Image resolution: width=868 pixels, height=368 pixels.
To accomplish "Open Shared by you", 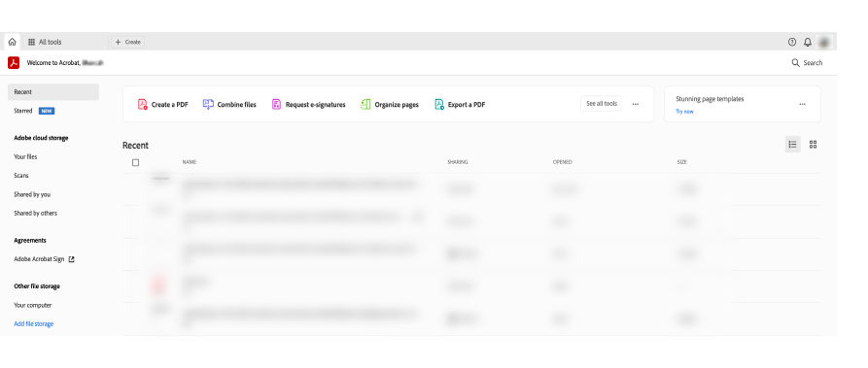I will pyautogui.click(x=32, y=194).
